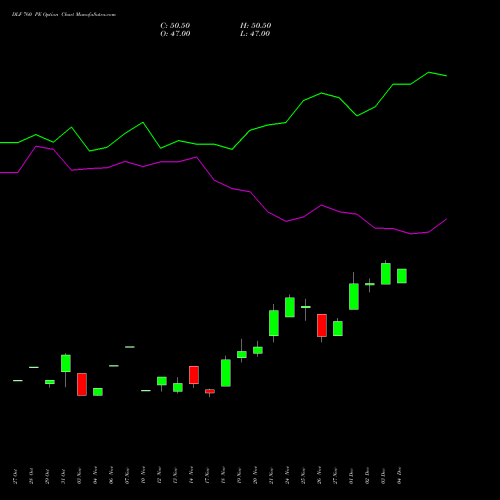Viewport: 500px width, 500px height.
Task: Click the green candlestick for 21 Nov
Action: point(274,323)
